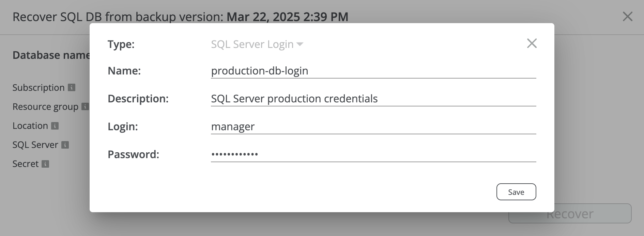Click the Subscription info icon
644x236 pixels.
(72, 87)
